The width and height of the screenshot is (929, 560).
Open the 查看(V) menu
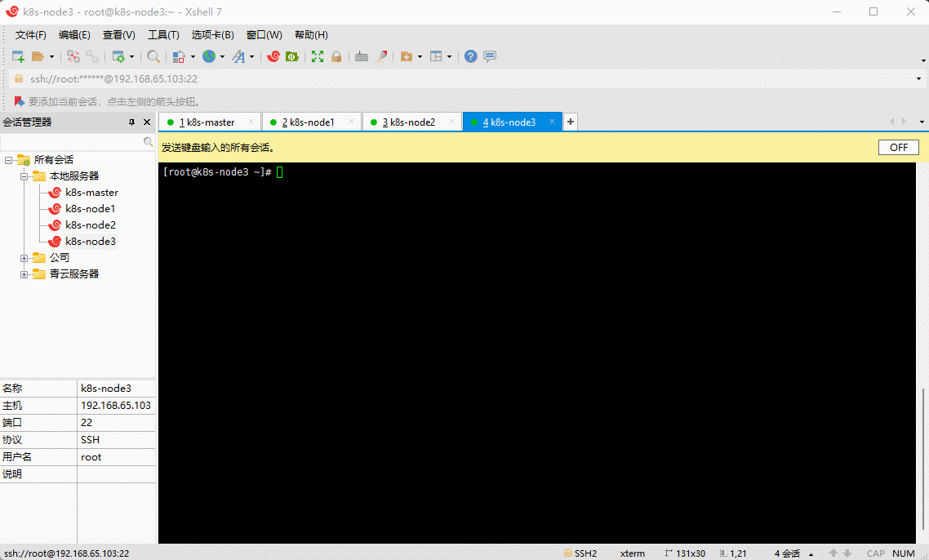coord(118,35)
